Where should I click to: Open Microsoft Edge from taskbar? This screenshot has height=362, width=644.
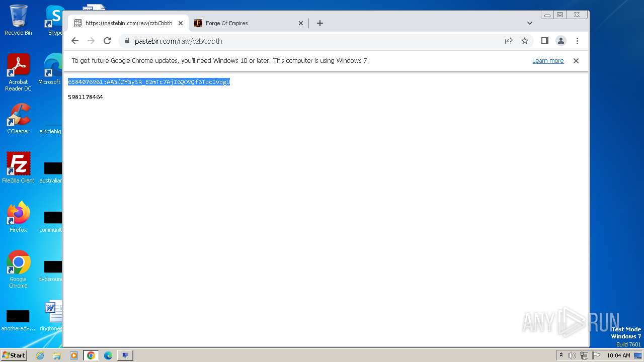(108, 355)
